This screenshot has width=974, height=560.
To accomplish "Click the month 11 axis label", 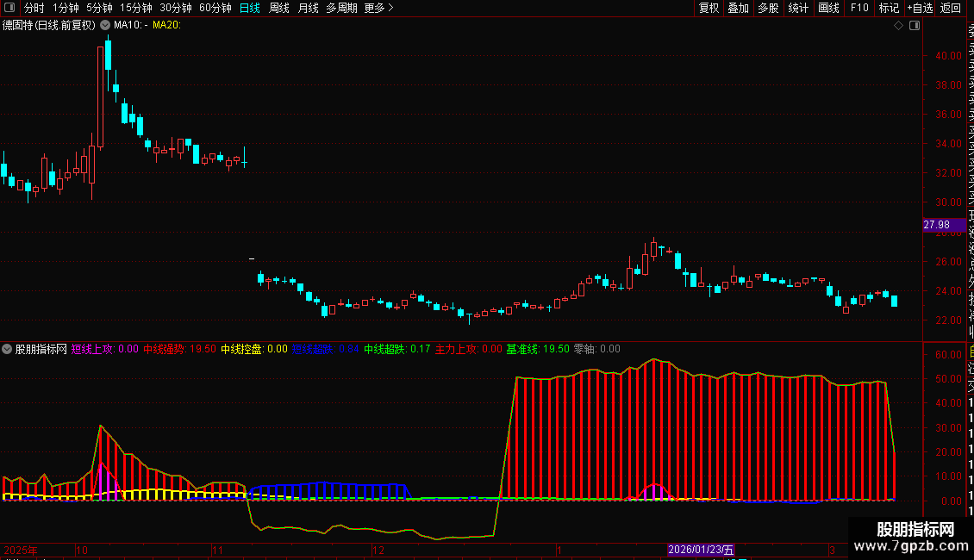I will pos(217,550).
